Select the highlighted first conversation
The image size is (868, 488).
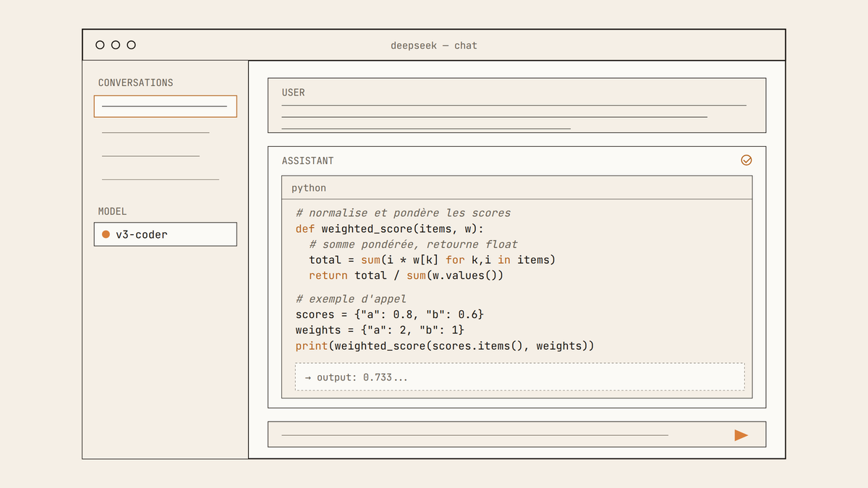(165, 106)
